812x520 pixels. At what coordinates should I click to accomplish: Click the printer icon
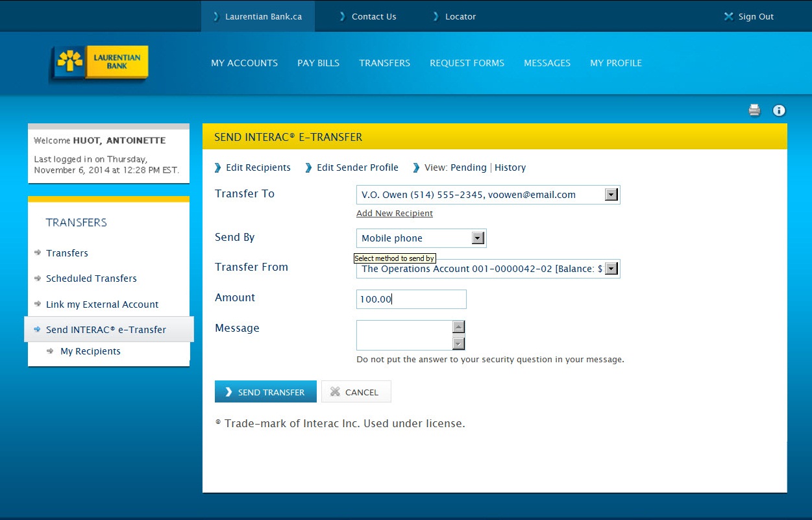754,110
